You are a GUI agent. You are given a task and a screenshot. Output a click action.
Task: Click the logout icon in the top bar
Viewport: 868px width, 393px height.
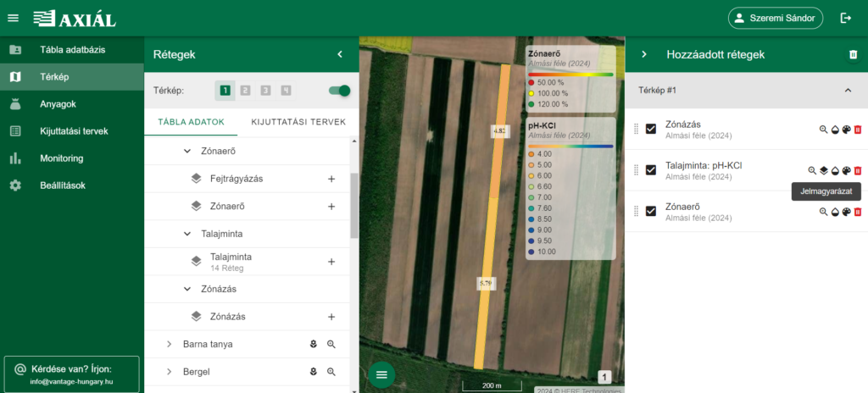tap(844, 18)
